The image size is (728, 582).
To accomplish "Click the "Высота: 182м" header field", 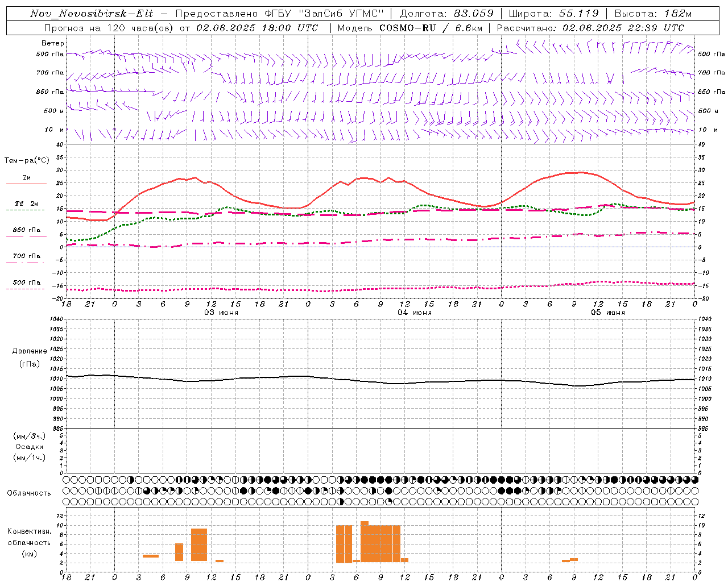I will [653, 14].
